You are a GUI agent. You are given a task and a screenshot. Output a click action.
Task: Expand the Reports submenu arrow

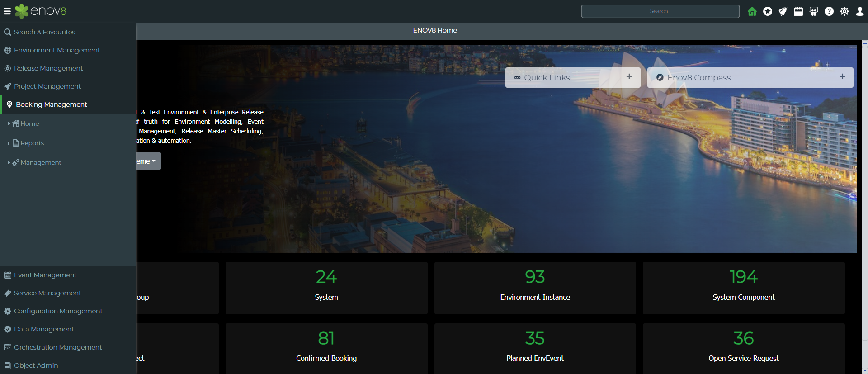point(9,143)
